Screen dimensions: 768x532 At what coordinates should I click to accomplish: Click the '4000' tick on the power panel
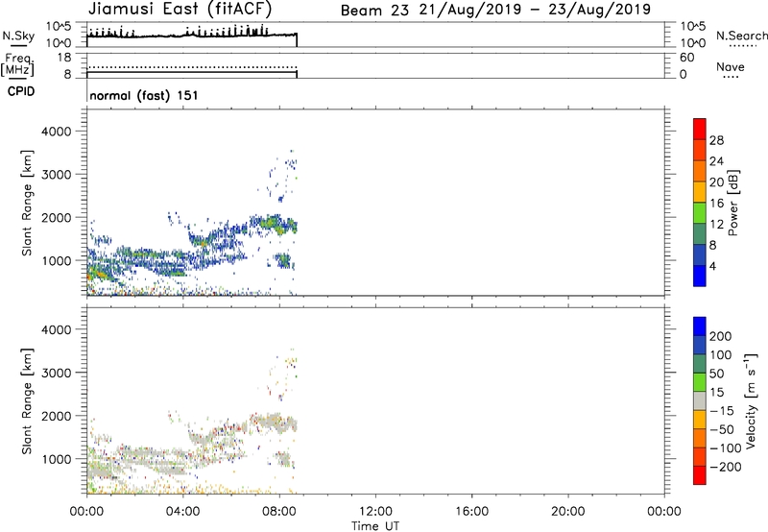tap(57, 132)
